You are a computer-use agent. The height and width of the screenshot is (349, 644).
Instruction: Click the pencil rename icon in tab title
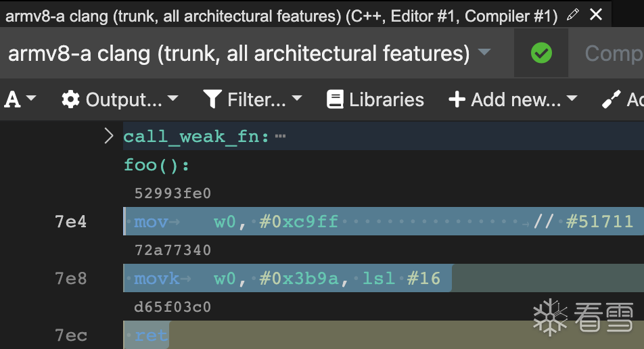pos(573,14)
